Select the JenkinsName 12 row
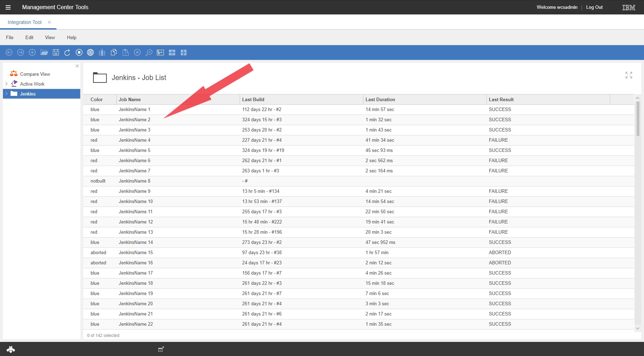 click(358, 222)
